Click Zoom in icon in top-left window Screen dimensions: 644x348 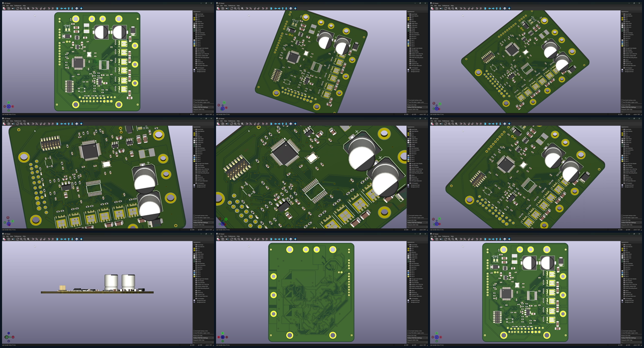(x=21, y=8)
